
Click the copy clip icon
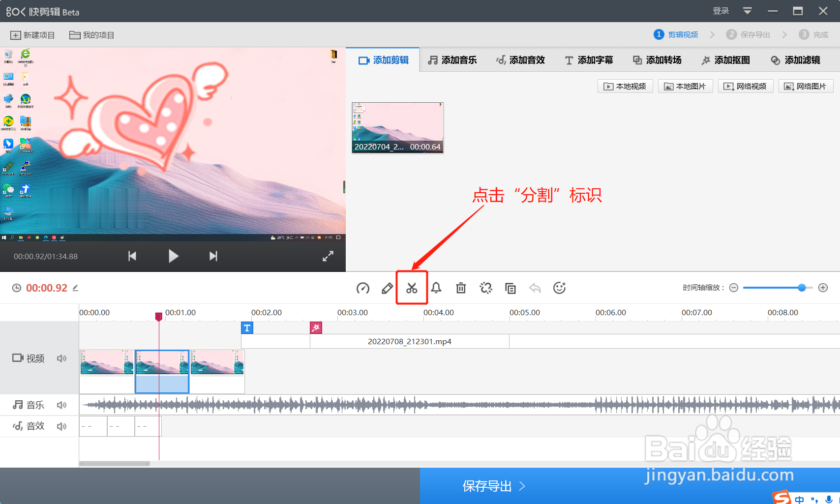510,288
